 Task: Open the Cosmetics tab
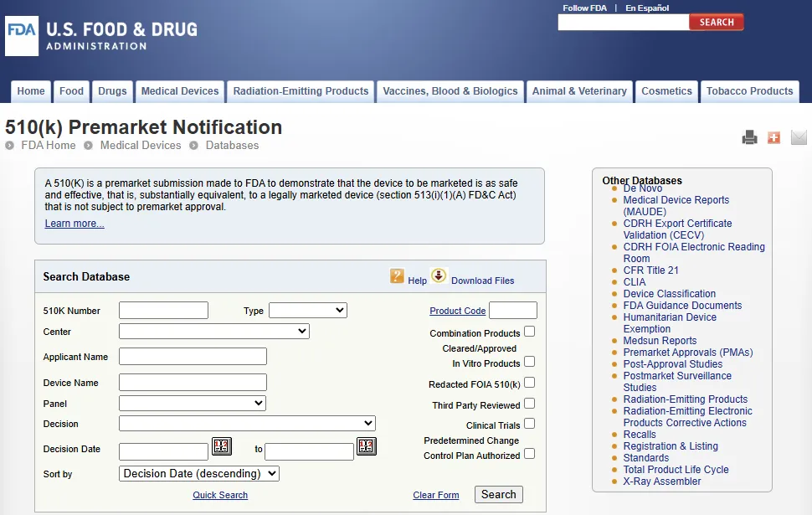666,91
